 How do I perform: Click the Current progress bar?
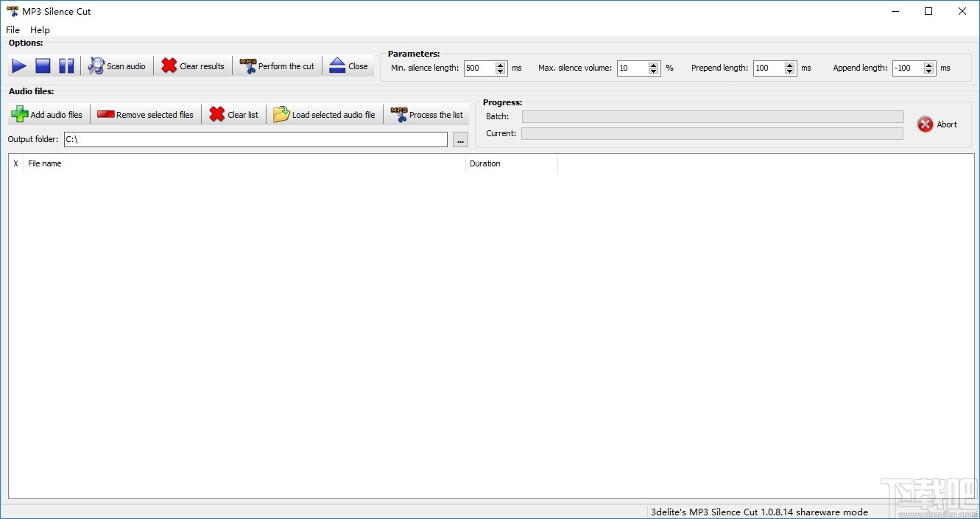tap(712, 133)
